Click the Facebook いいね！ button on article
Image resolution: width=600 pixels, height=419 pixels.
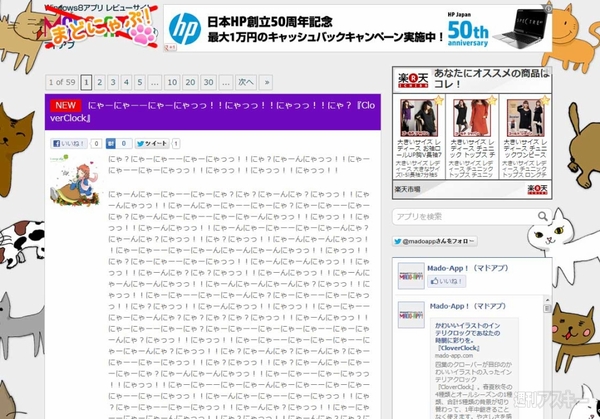coord(69,143)
